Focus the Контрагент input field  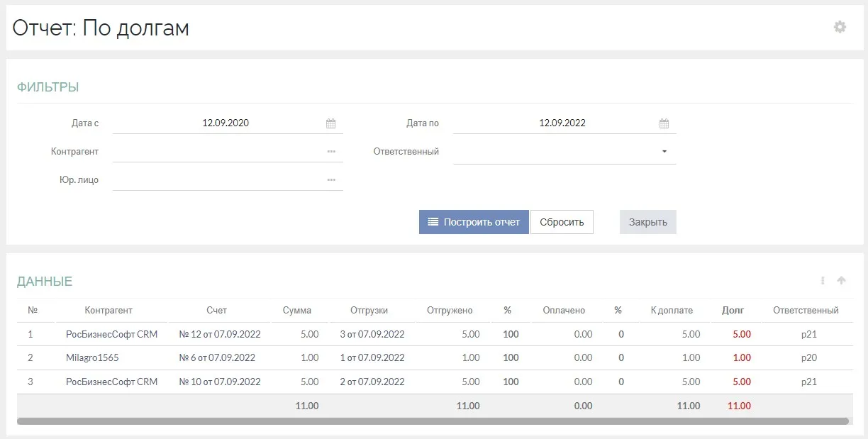click(x=216, y=152)
